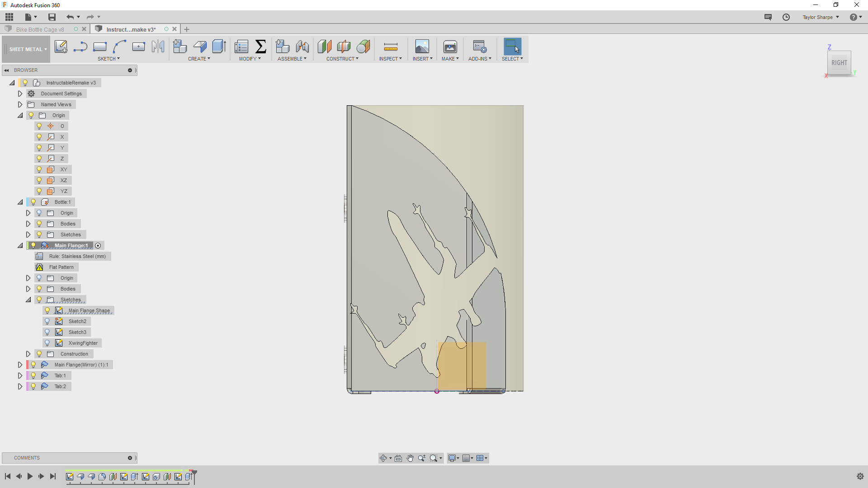The width and height of the screenshot is (868, 488).
Task: Click the Change Parameters sigma icon
Action: coord(261,47)
